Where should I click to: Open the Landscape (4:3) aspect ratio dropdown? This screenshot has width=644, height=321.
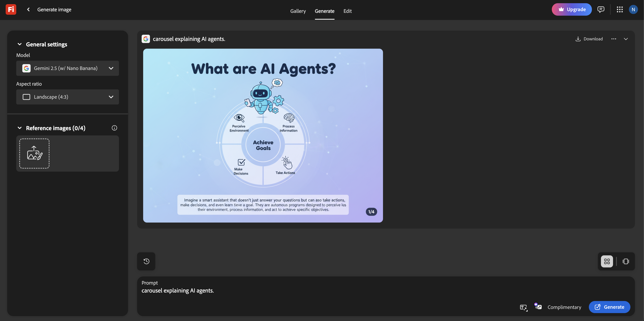[67, 97]
